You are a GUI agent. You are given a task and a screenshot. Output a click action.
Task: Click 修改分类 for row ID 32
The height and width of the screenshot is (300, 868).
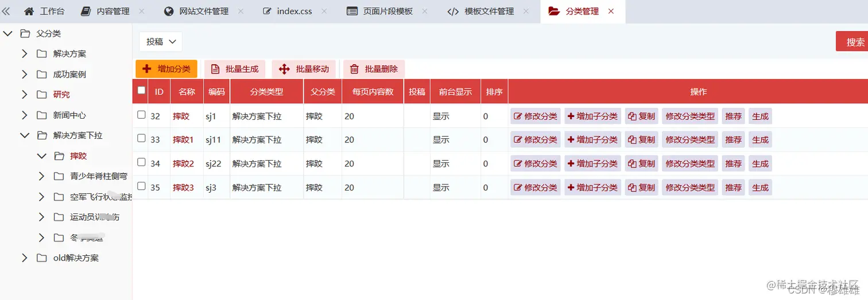point(536,116)
